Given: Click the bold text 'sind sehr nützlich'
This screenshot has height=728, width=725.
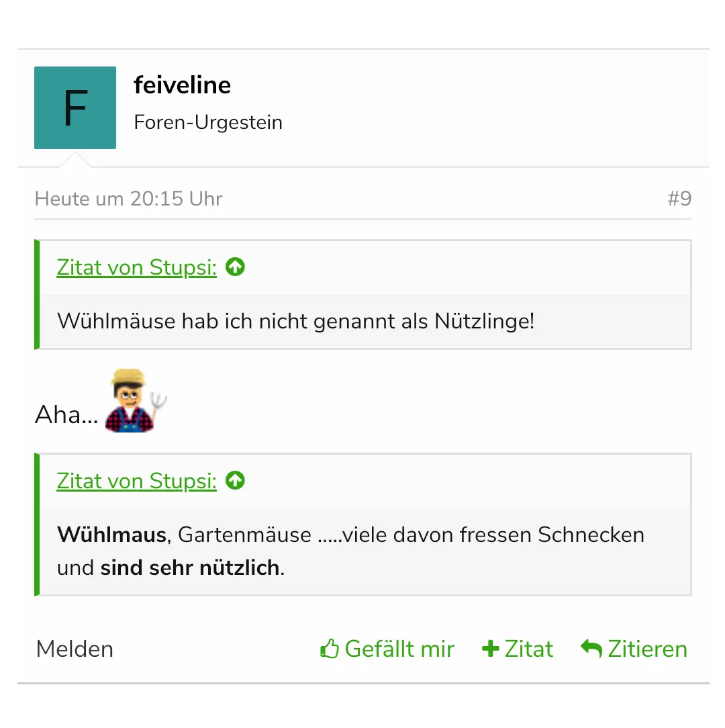Looking at the screenshot, I should (190, 568).
